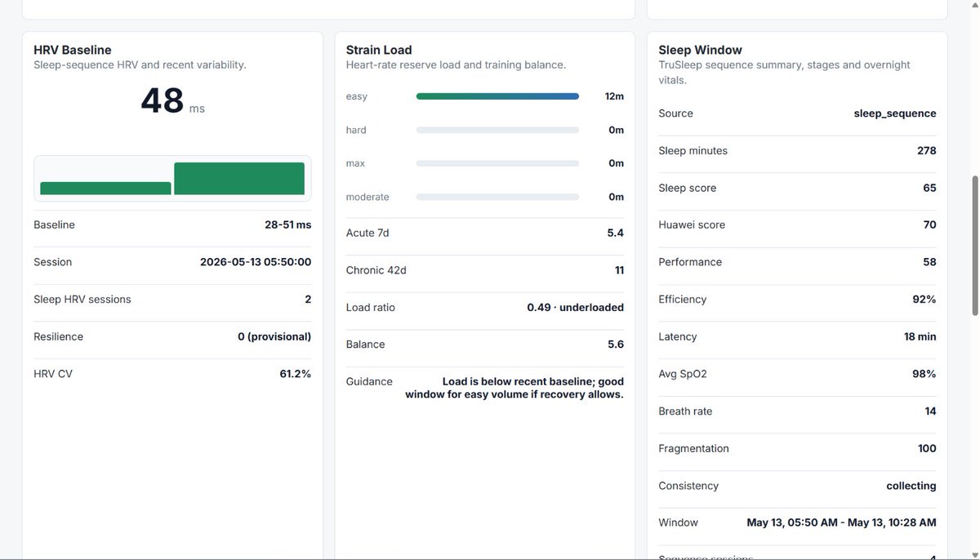Click the HRV CV value 61.2%

tap(296, 374)
